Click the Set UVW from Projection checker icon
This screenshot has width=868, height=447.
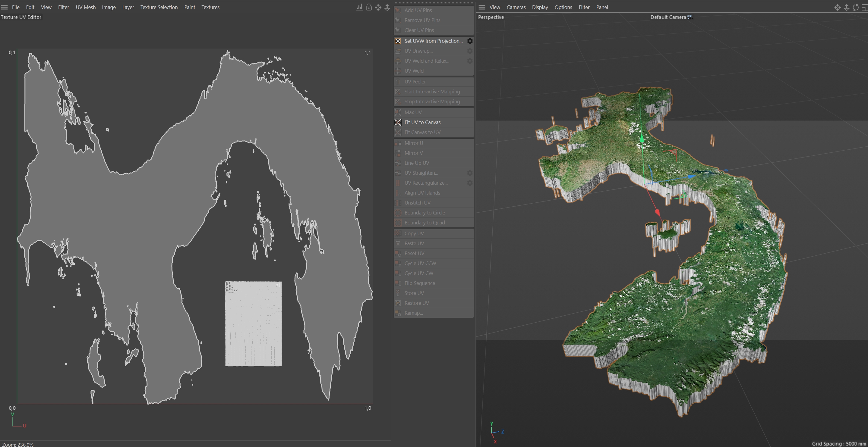pyautogui.click(x=398, y=41)
